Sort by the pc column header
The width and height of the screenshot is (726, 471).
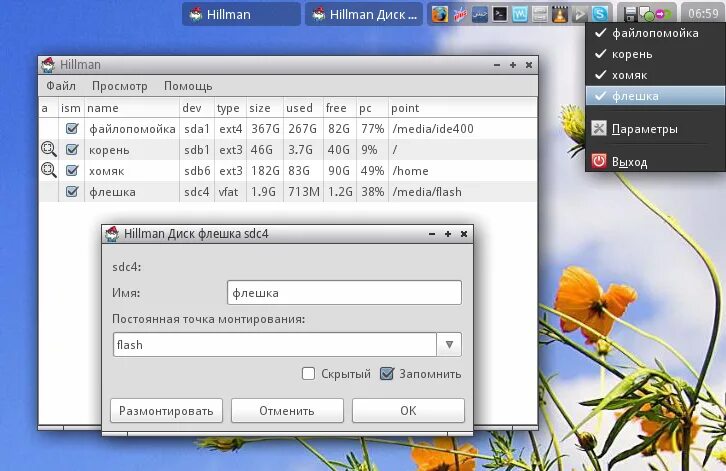pos(372,108)
